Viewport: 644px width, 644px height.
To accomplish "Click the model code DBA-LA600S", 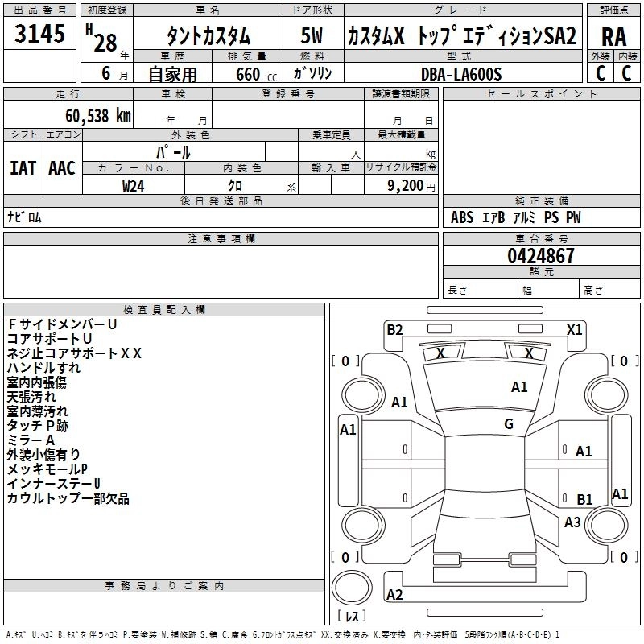I will click(x=460, y=74).
